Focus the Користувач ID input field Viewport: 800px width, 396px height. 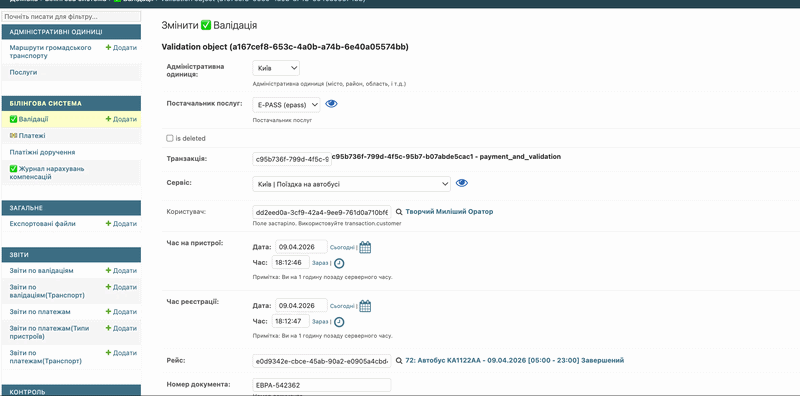[x=322, y=212]
